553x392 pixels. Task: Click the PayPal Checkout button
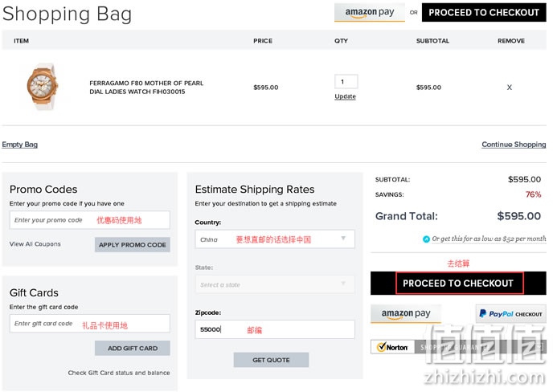pyautogui.click(x=510, y=313)
